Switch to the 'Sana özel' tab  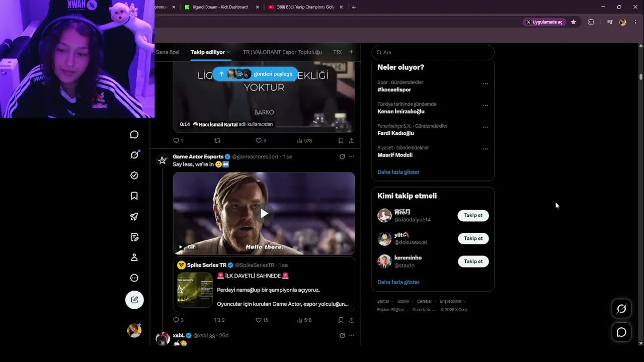point(168,52)
